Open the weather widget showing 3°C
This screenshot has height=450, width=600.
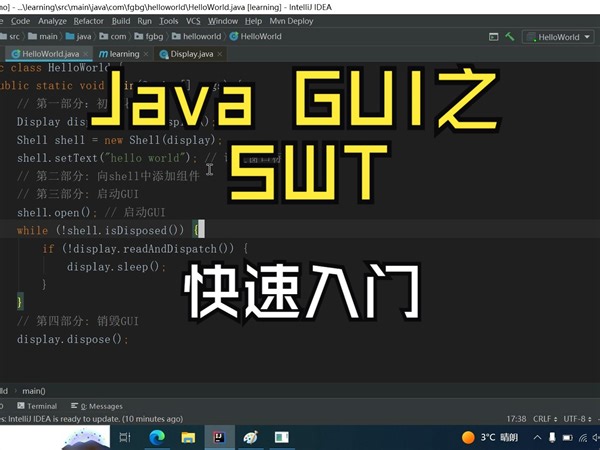tap(489, 437)
